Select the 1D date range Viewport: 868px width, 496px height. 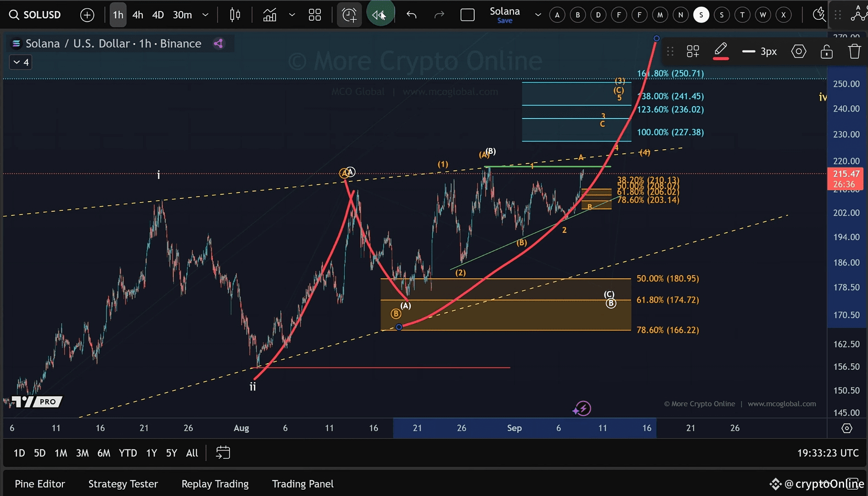pyautogui.click(x=19, y=453)
